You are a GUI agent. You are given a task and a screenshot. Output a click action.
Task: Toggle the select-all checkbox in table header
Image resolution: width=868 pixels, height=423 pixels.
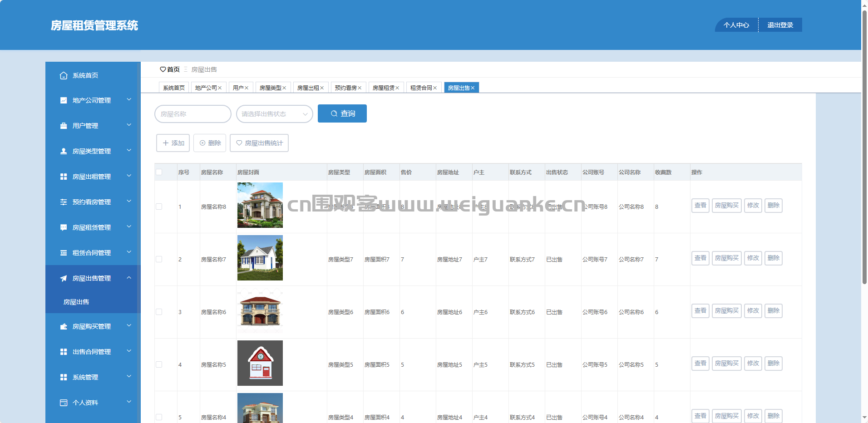point(159,172)
